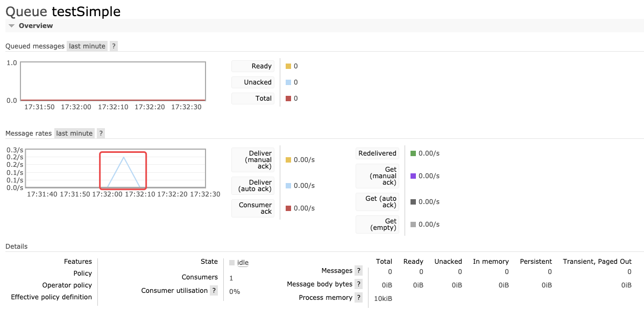This screenshot has width=644, height=309.
Task: Click the help '?' next to Message rates
Action: pyautogui.click(x=101, y=133)
